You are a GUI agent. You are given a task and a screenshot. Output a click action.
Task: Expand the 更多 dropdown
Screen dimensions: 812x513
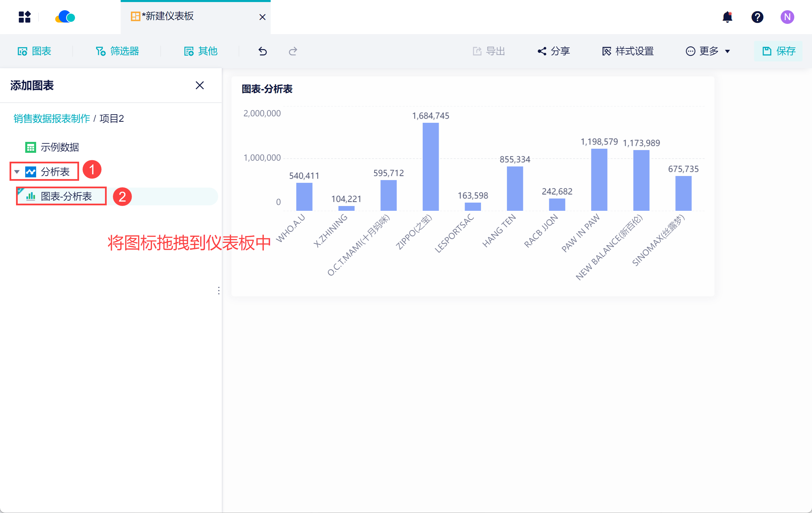click(708, 51)
